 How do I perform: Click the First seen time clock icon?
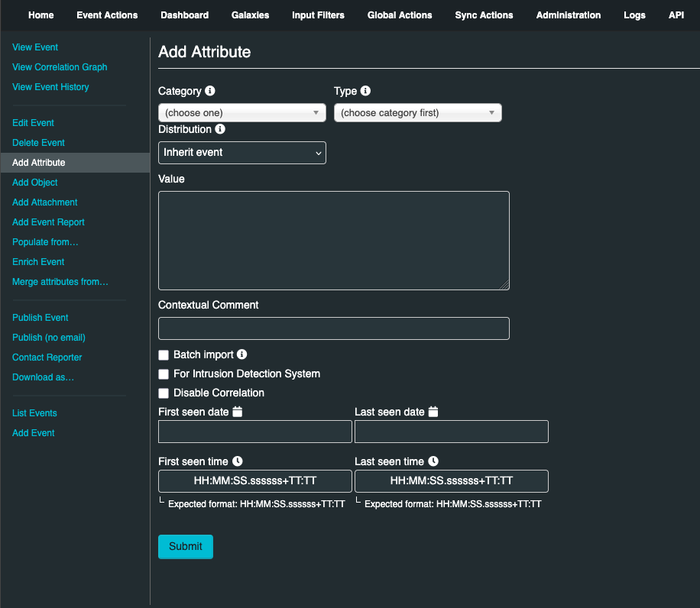[x=237, y=461]
